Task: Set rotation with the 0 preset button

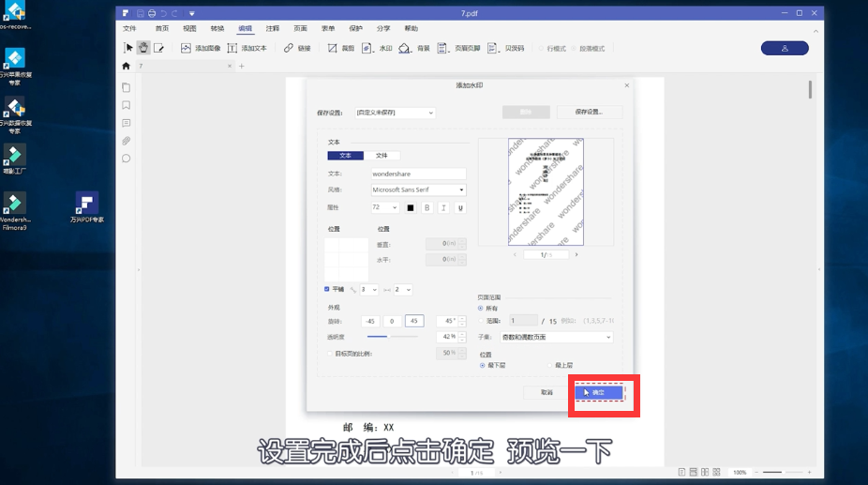Action: point(392,321)
